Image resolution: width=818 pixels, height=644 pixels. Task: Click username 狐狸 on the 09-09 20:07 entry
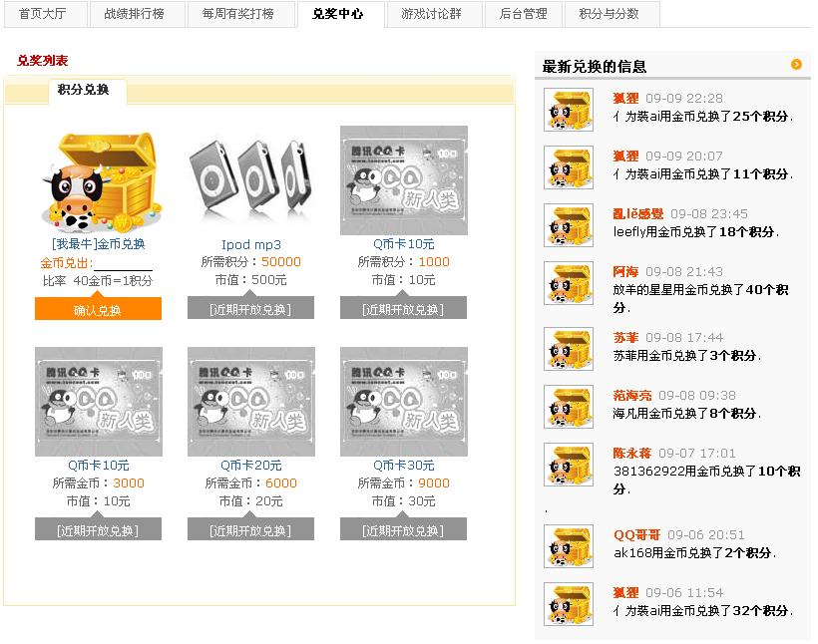[x=626, y=156]
